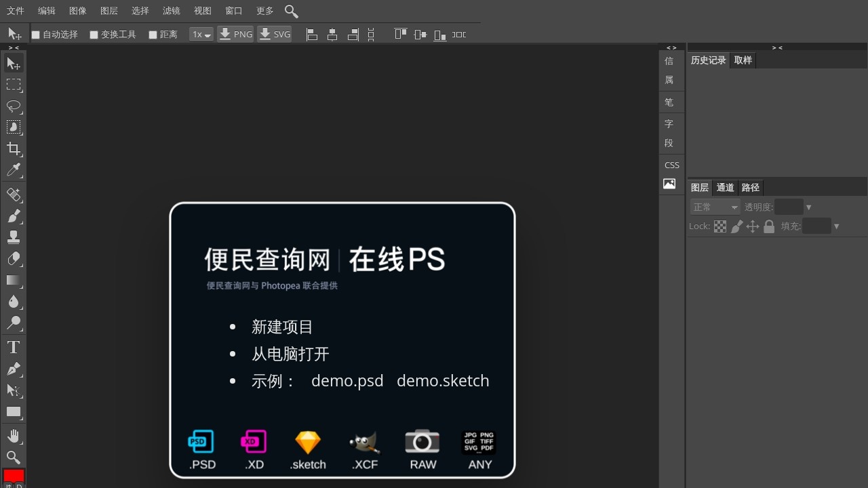Click the SVG export button
The height and width of the screenshot is (488, 868).
(275, 34)
